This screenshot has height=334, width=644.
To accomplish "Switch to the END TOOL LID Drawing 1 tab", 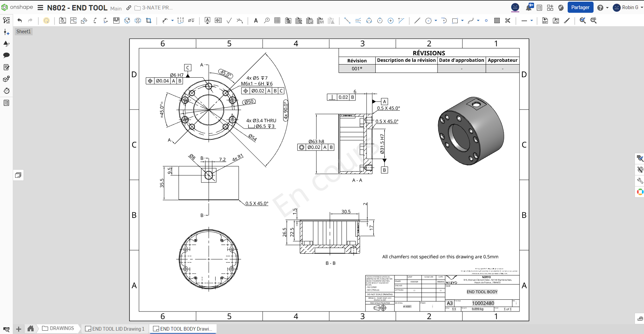I will click(x=116, y=329).
